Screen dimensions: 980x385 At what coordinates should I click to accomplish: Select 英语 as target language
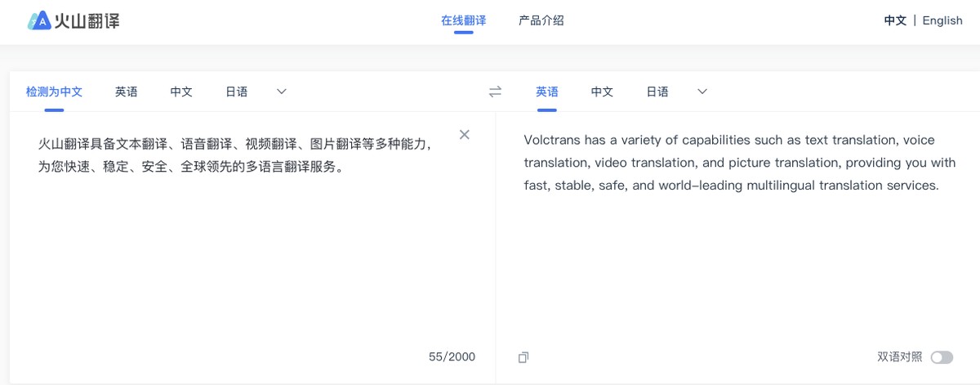coord(547,92)
